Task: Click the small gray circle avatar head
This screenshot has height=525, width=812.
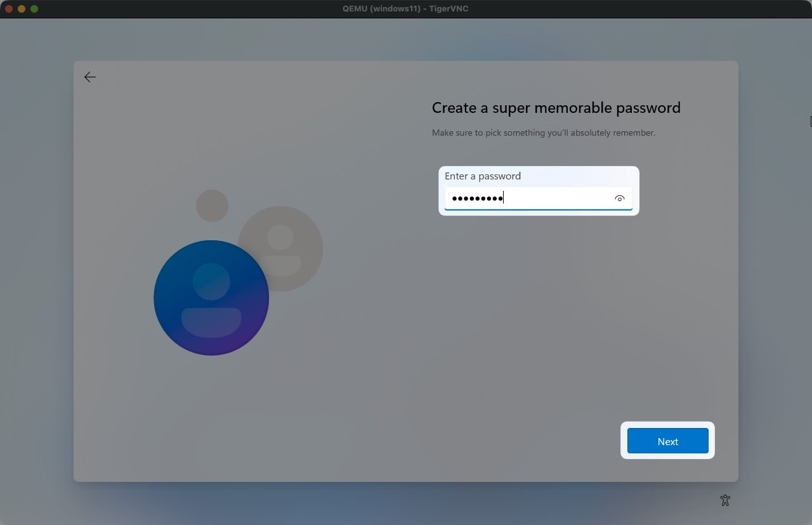Action: click(x=212, y=205)
